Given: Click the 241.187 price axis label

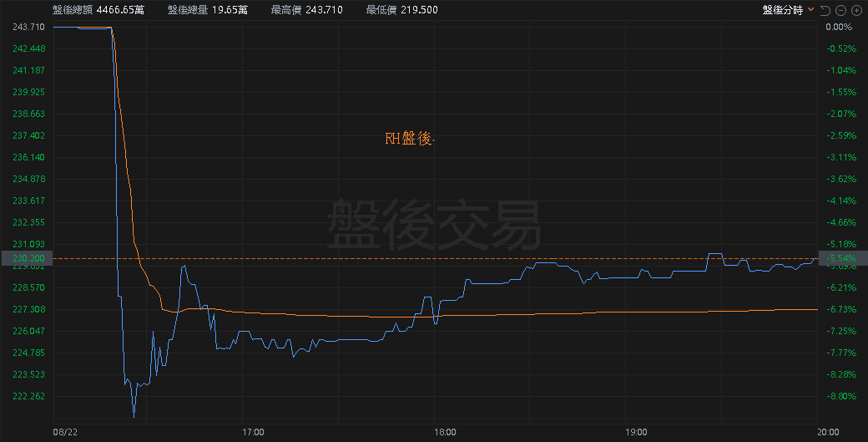Looking at the screenshot, I should click(x=28, y=70).
